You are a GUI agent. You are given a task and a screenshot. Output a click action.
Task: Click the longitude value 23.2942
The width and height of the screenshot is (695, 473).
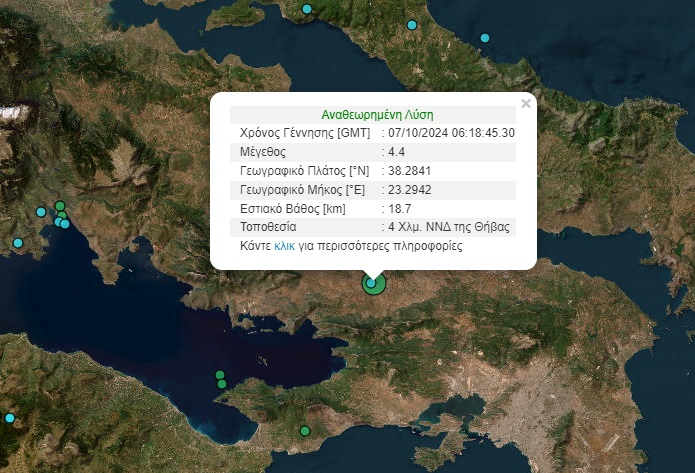pyautogui.click(x=410, y=190)
